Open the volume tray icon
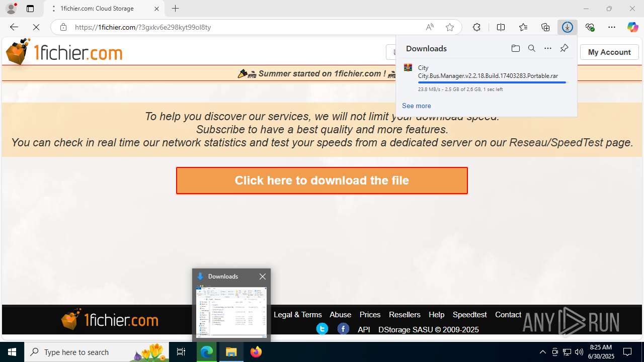644x362 pixels. click(x=579, y=352)
